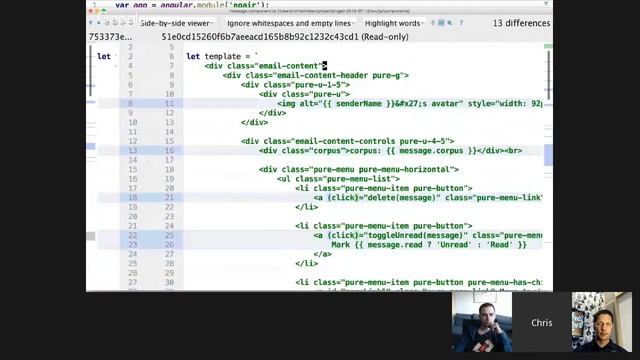Toggle synchronize scrolling icon
Viewport: 640px width, 360px height.
pos(441,23)
